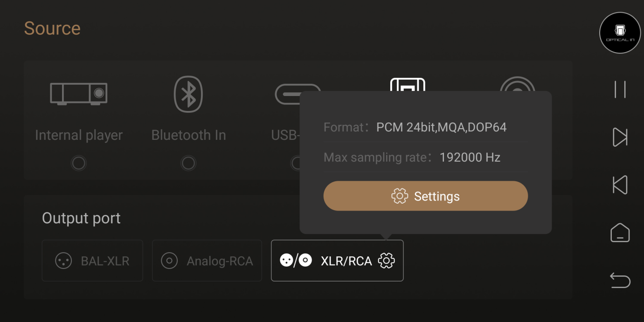Viewport: 644px width, 322px height.
Task: Open gear icon on XLR/RCA output
Action: click(386, 260)
